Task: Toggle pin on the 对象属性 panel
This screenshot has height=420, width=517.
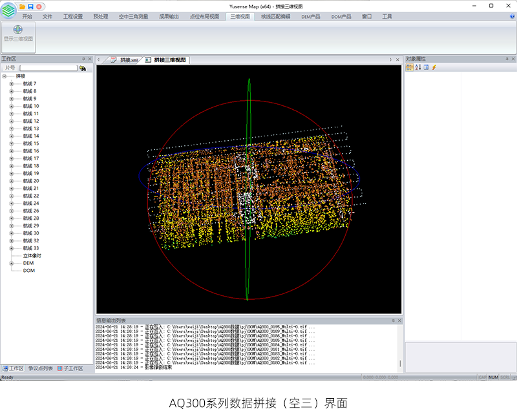Action: pyautogui.click(x=506, y=59)
